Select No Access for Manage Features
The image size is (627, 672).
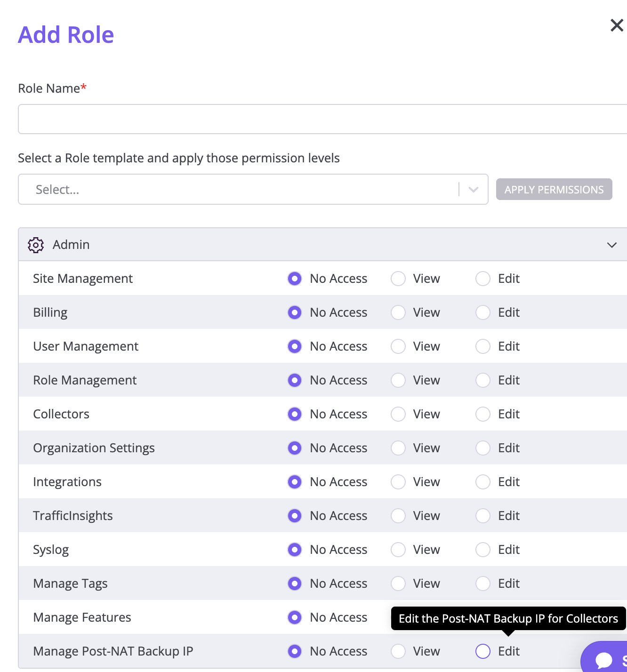tap(295, 617)
